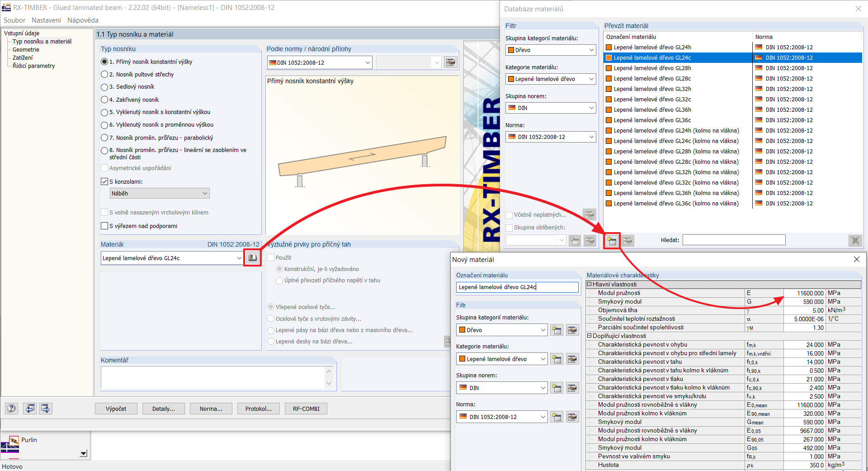The image size is (868, 471).
Task: Edit norm beside DIN 1052:2008-12 in Nový materiál
Action: click(x=572, y=417)
